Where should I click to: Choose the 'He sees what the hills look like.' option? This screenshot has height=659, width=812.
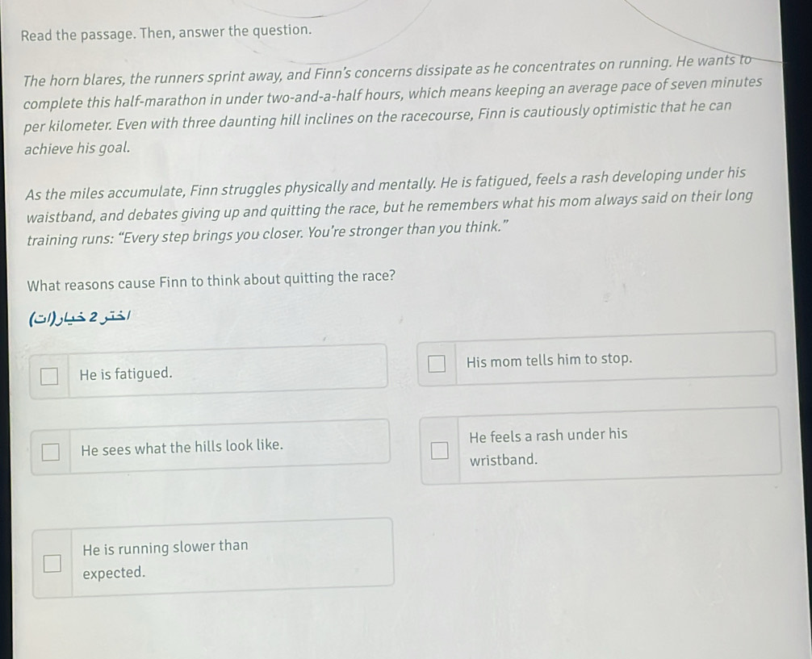pyautogui.click(x=210, y=447)
